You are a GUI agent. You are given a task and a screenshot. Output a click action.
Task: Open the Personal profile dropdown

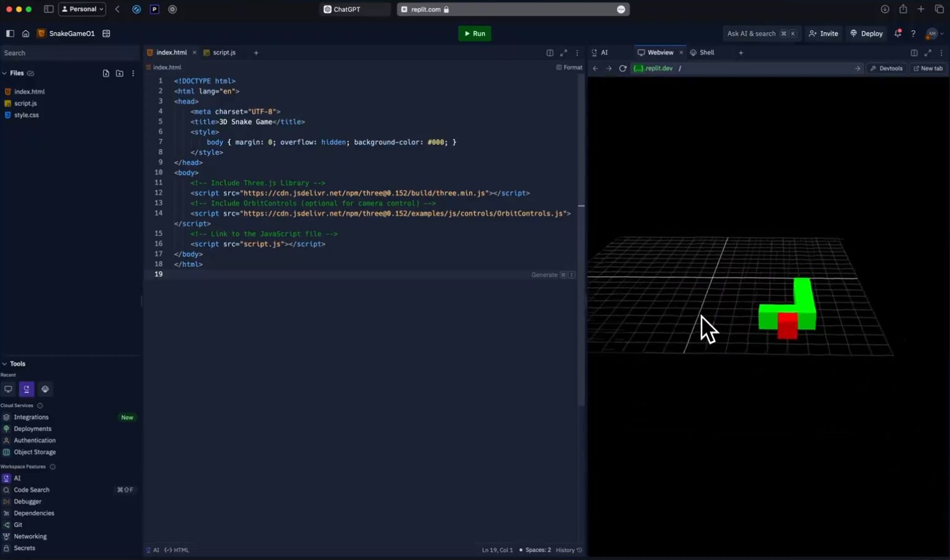82,9
